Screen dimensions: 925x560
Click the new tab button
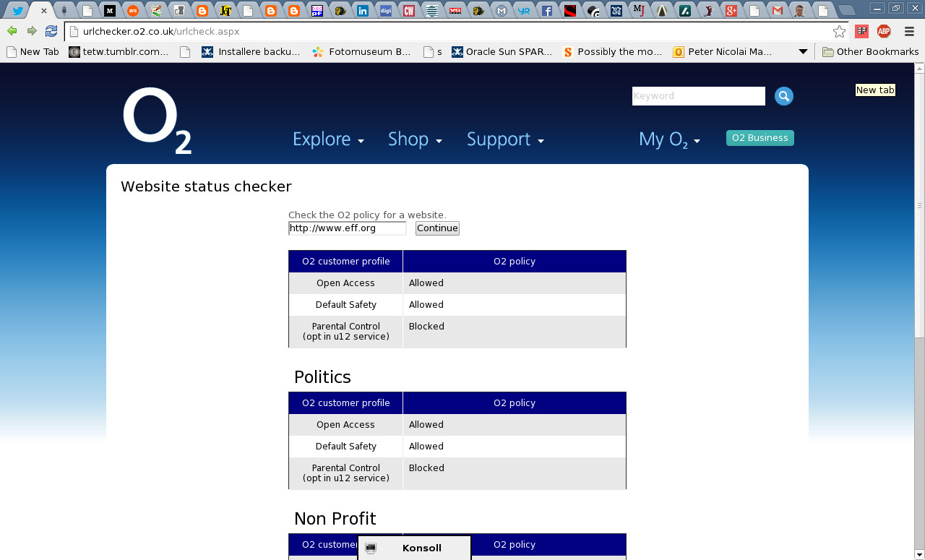point(846,10)
